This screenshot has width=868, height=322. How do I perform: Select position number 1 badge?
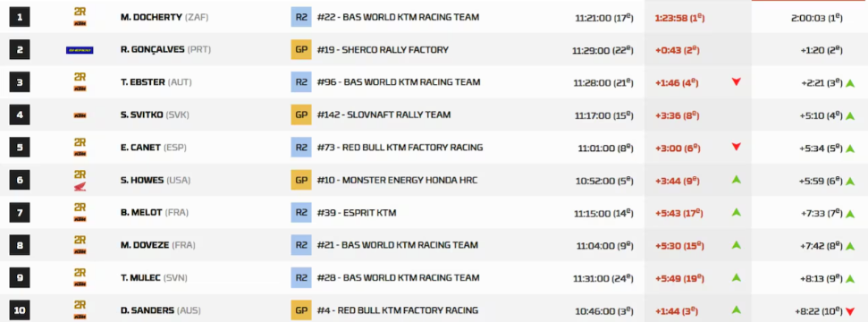point(20,17)
